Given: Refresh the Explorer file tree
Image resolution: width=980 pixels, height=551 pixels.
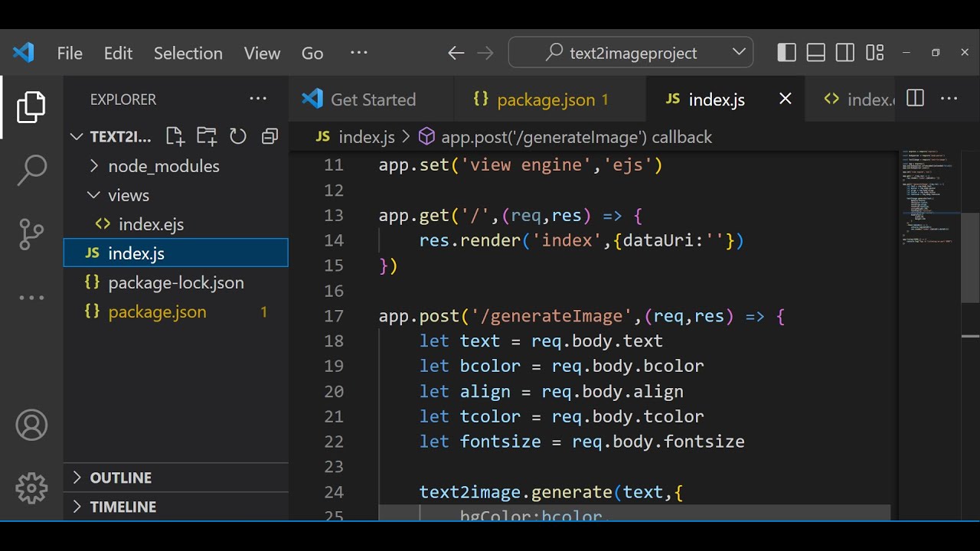Looking at the screenshot, I should pyautogui.click(x=238, y=137).
